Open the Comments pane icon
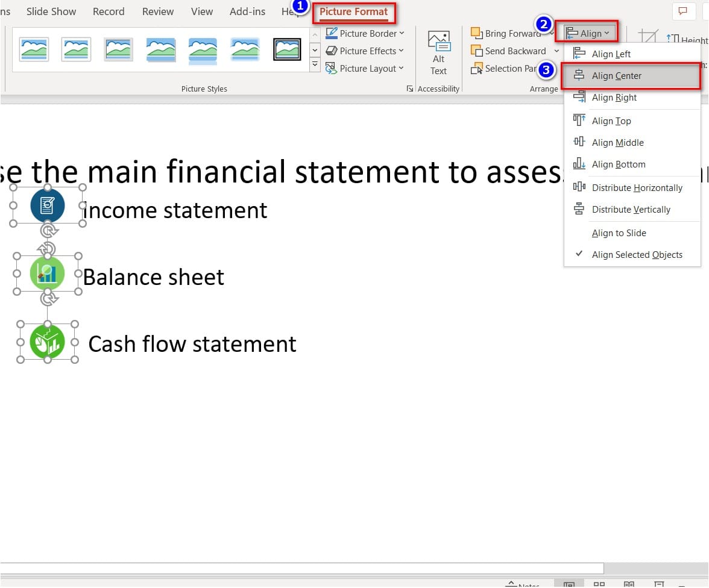709x588 pixels. [x=682, y=11]
